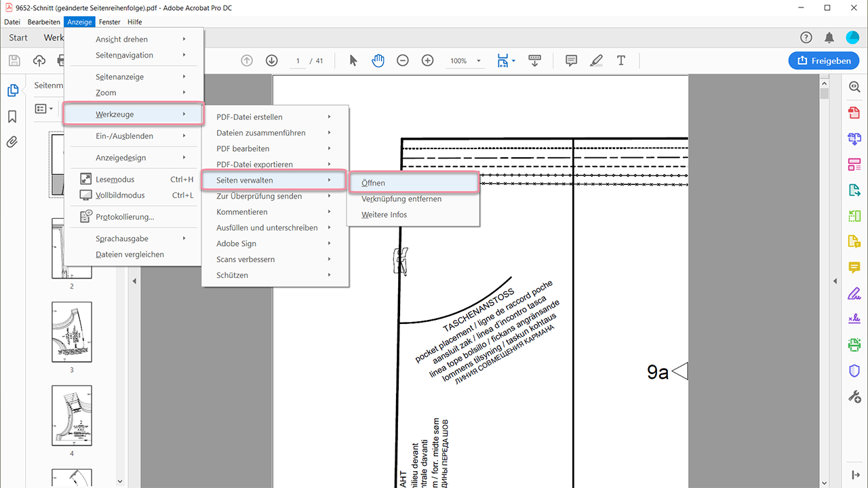Screen dimensions: 868x488
Task: Click the zoom out minus icon
Action: click(403, 60)
